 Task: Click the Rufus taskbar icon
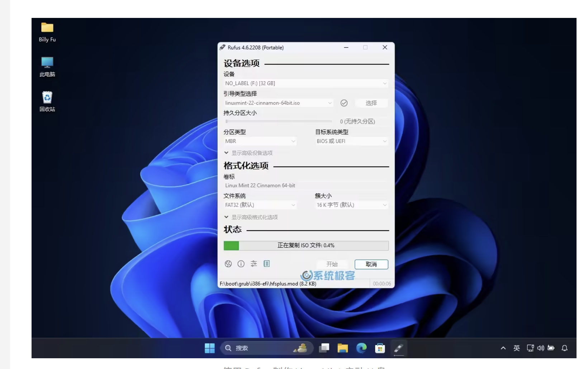(x=399, y=348)
